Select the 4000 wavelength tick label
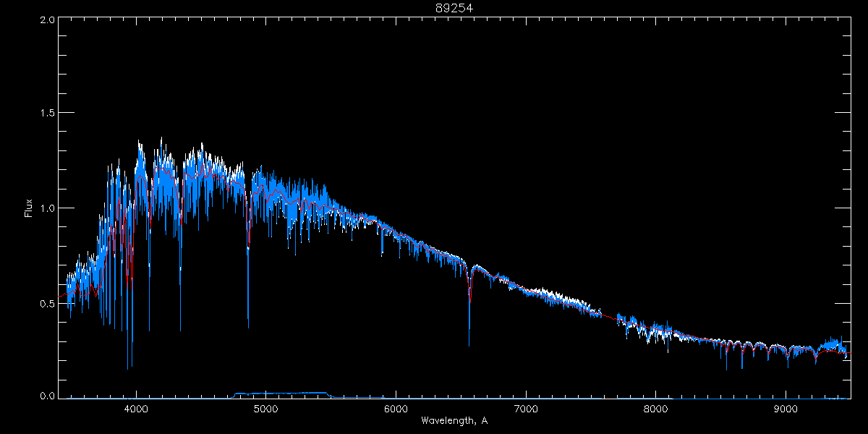This screenshot has height=434, width=868. 135,408
